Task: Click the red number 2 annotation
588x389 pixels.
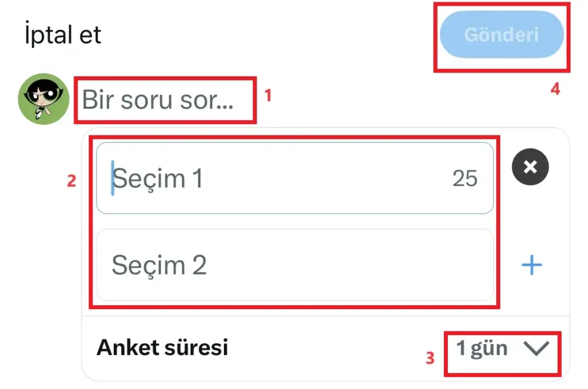Action: coord(71,181)
